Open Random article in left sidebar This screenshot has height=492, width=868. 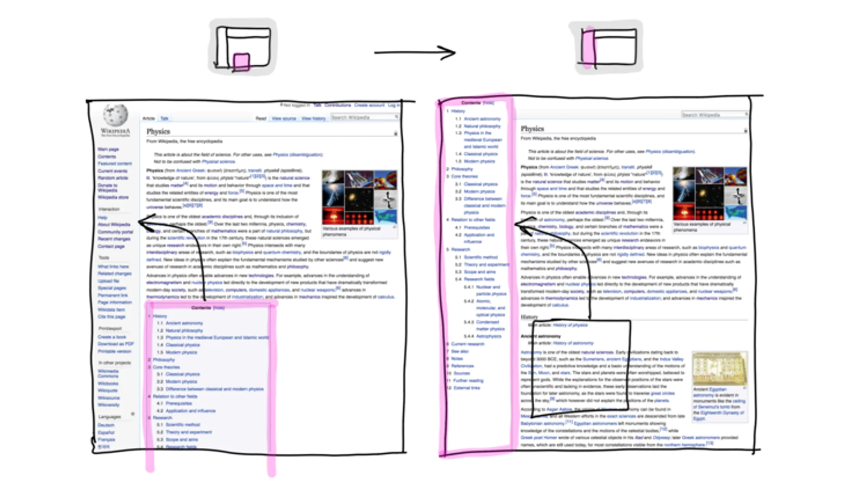[x=112, y=178]
